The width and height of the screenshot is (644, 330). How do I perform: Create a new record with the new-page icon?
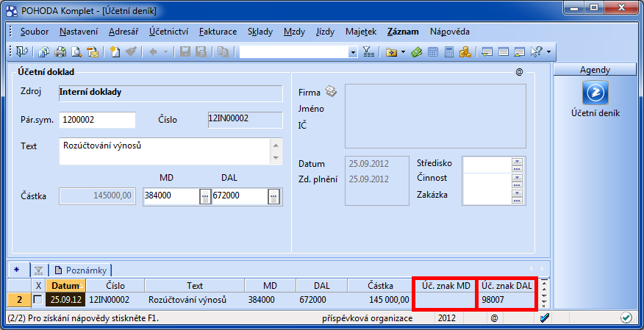(115, 52)
